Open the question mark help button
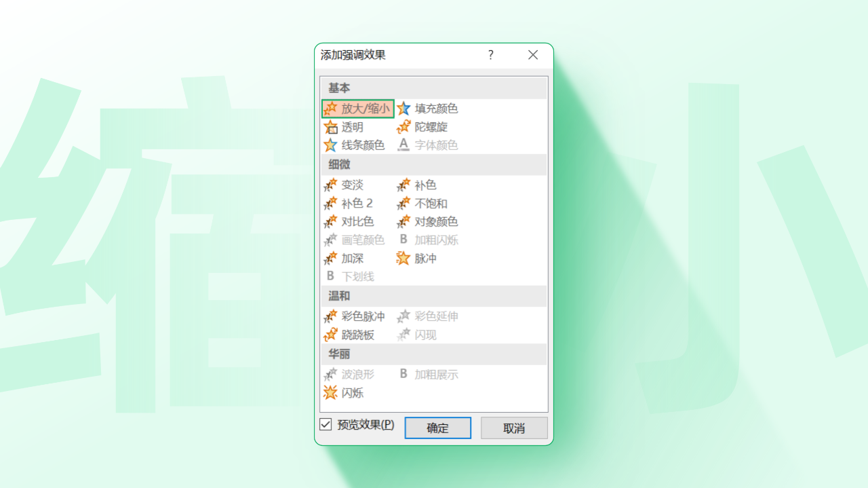This screenshot has height=488, width=868. coord(491,56)
